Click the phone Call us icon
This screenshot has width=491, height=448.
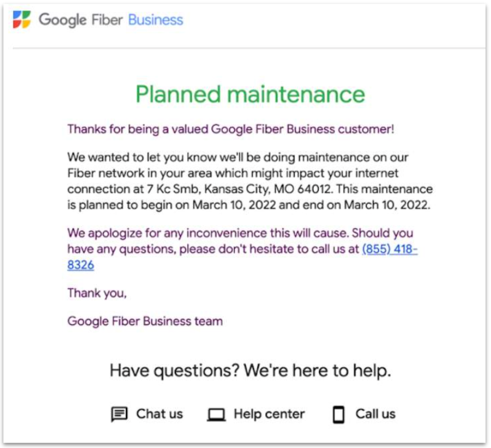click(x=338, y=414)
